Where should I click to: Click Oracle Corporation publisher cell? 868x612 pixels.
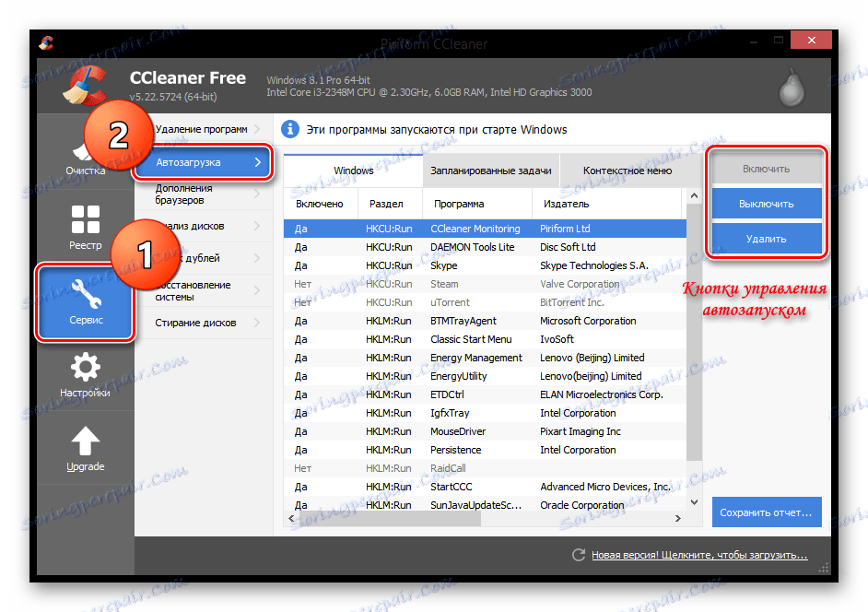(x=581, y=505)
